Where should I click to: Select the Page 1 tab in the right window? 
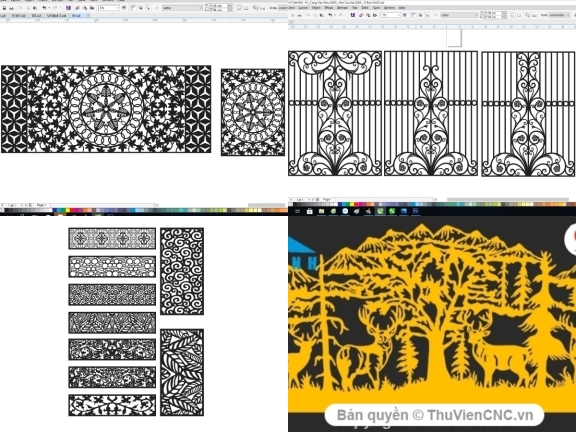[327, 199]
